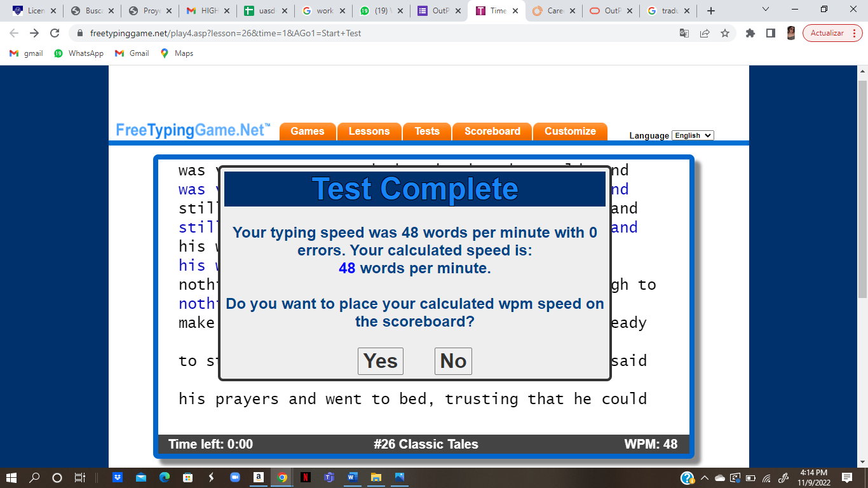Screen dimensions: 868x488
Task: Click the Time left: 0:00 text
Action: [210, 444]
